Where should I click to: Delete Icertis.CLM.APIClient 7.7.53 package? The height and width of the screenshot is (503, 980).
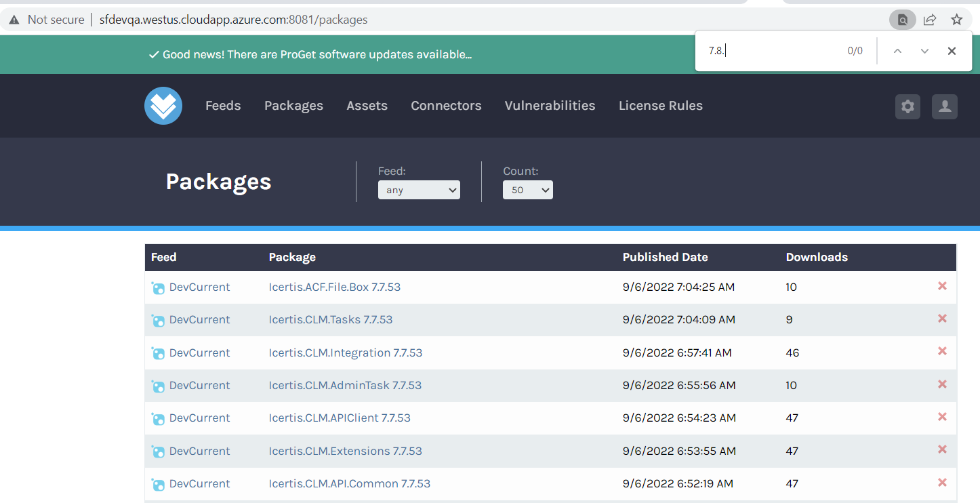click(942, 417)
